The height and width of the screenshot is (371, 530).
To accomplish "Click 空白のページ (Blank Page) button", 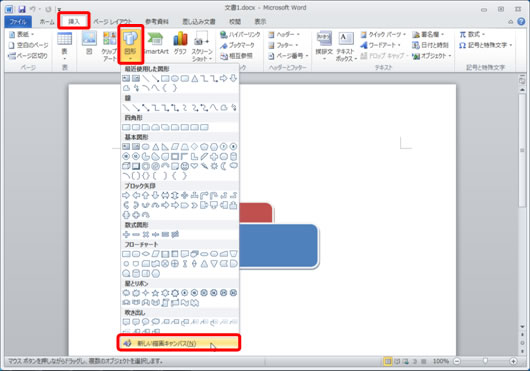I will [28, 45].
